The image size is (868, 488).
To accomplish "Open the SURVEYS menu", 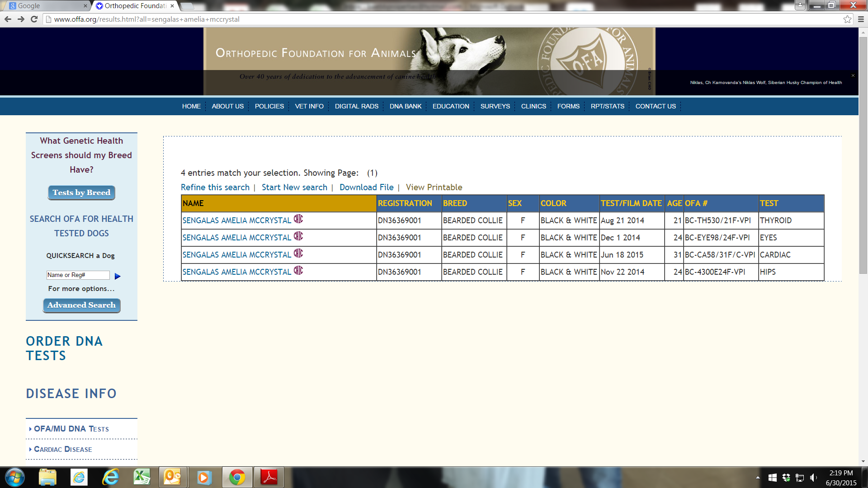I will tap(495, 106).
